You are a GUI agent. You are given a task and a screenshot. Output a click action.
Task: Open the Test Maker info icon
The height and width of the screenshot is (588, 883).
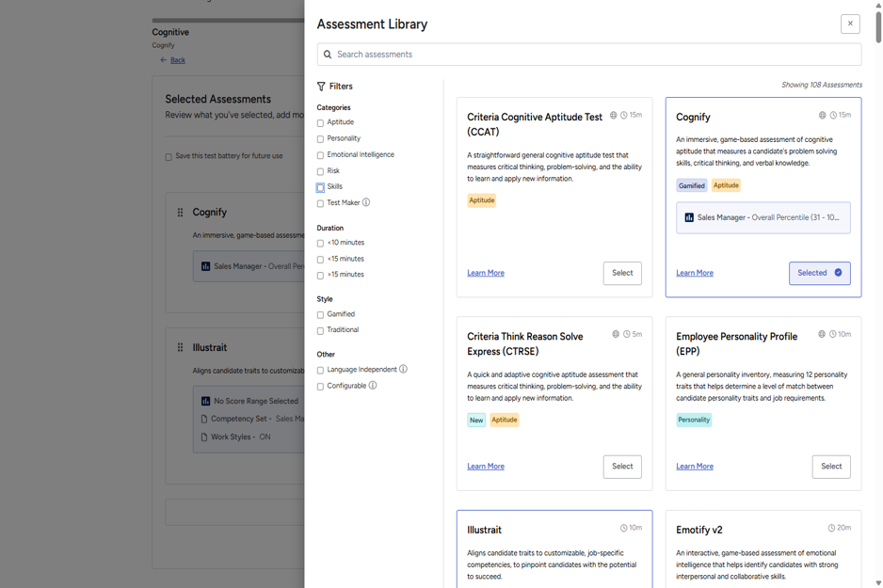point(366,202)
